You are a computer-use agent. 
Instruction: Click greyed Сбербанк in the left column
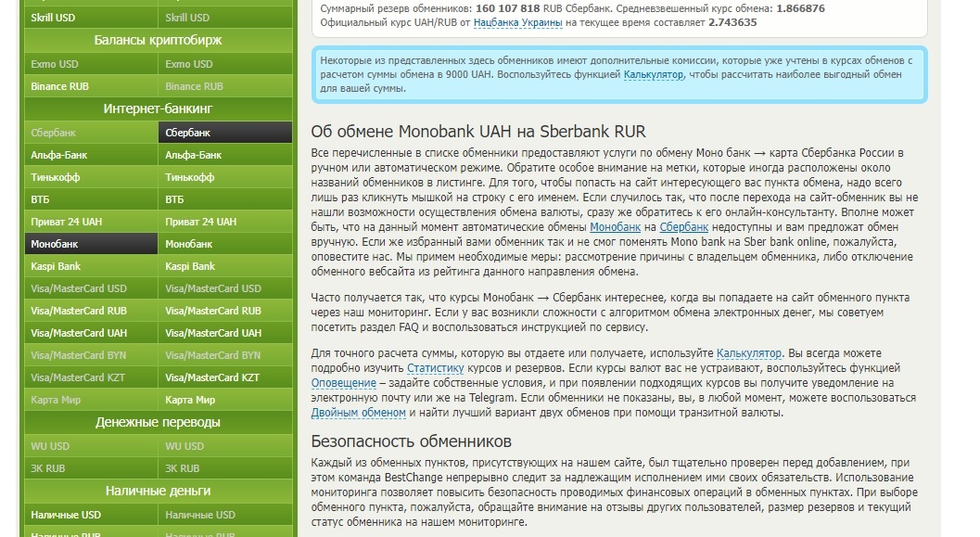[x=91, y=133]
